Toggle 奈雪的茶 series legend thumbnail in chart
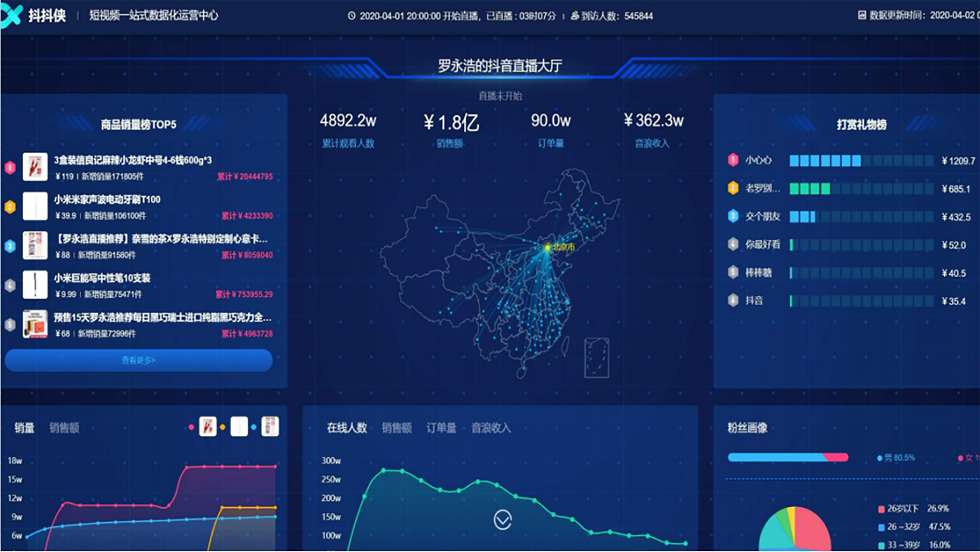Image resolution: width=980 pixels, height=552 pixels. coord(270,427)
